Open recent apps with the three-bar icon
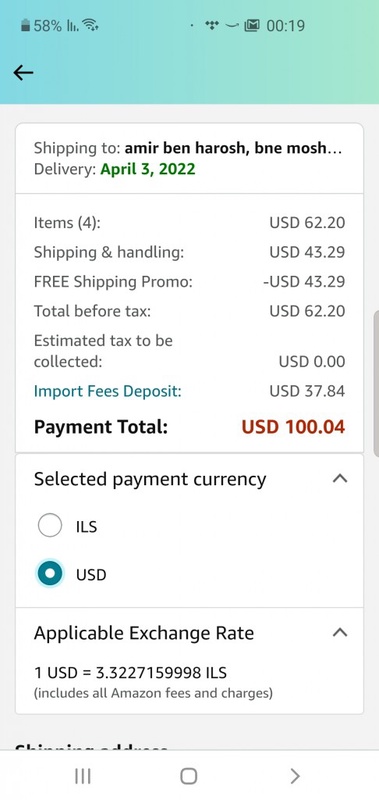The width and height of the screenshot is (379, 800). coord(83,776)
